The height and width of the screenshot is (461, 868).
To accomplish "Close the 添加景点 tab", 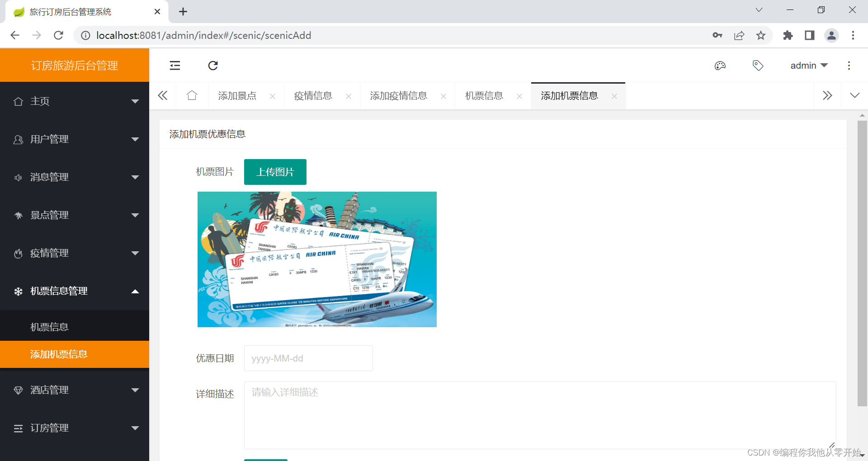I will pyautogui.click(x=273, y=96).
